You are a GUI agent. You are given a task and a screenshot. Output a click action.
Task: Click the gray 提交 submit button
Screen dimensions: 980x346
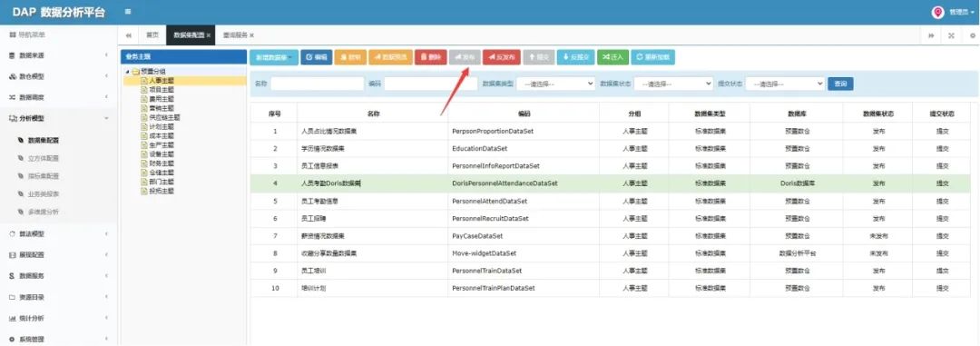click(538, 57)
